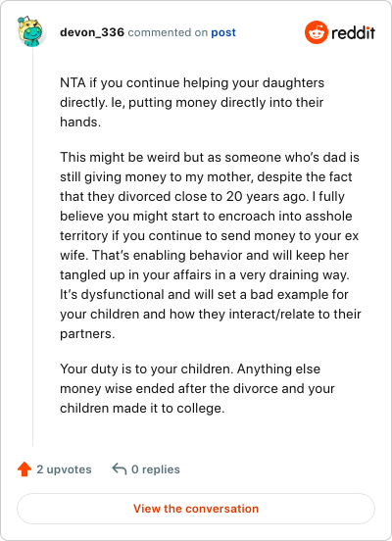Click the '2 upvotes' count label
This screenshot has height=541, width=392.
[x=64, y=469]
